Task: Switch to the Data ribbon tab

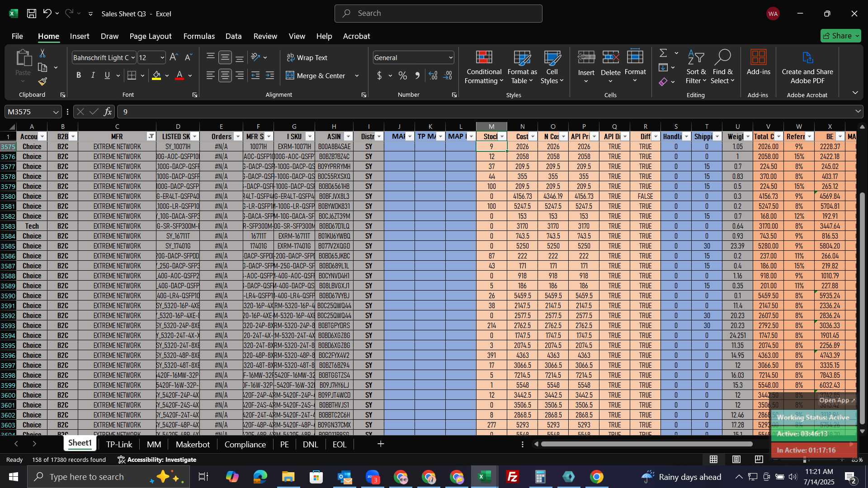Action: coord(234,36)
